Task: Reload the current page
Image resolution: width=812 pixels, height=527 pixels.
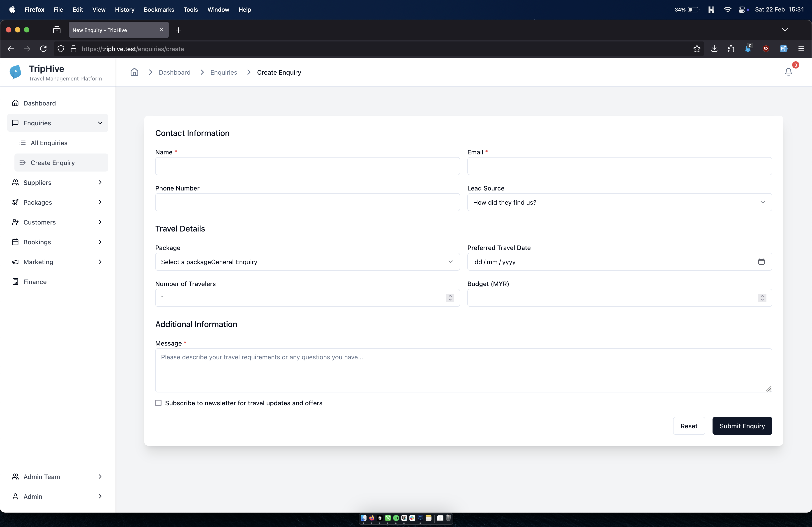Action: [43, 49]
